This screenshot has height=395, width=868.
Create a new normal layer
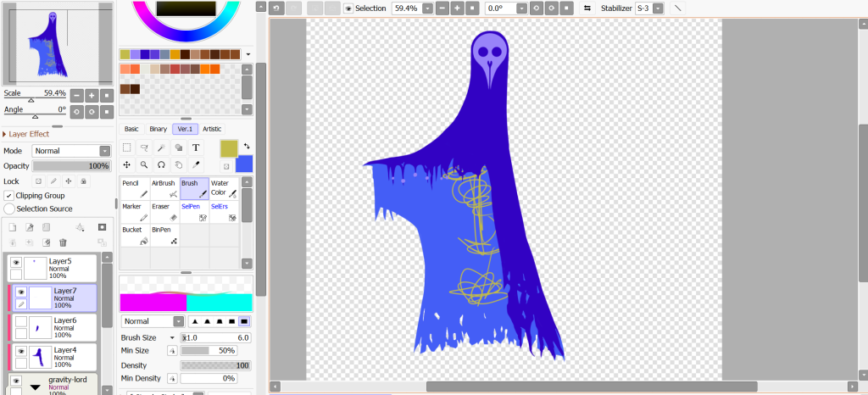tap(12, 227)
